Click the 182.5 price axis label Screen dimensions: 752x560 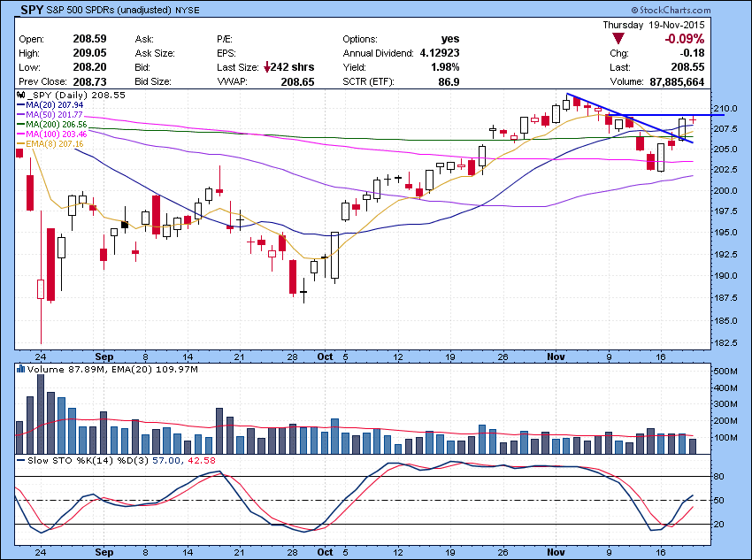(x=726, y=342)
